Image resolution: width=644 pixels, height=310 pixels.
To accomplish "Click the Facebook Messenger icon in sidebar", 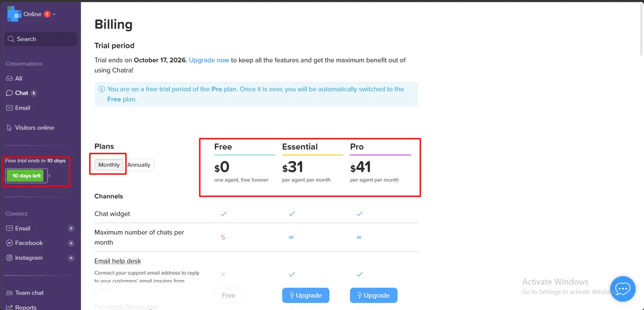I will coord(9,243).
